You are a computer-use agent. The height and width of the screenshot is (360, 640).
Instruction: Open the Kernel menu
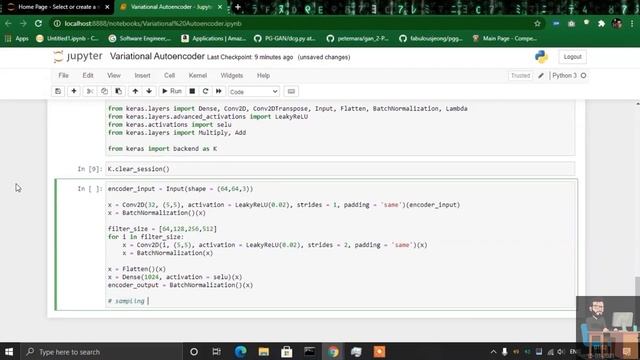[198, 76]
